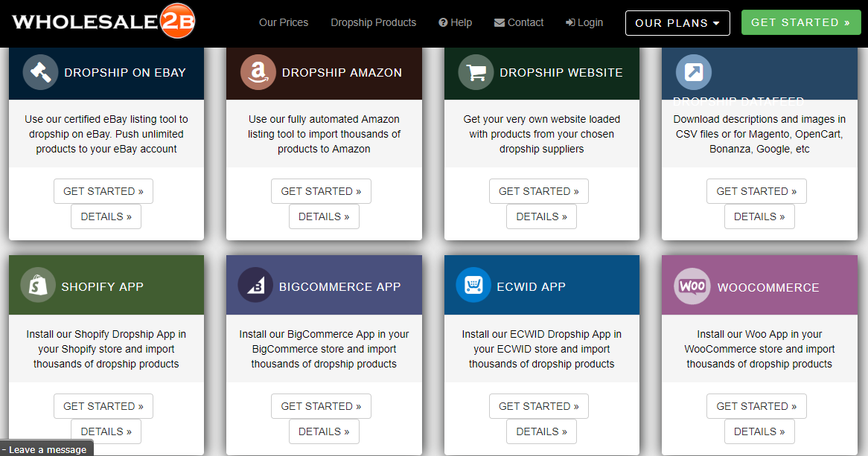Click the Shopify bag icon
Image resolution: width=868 pixels, height=456 pixels.
[x=38, y=286]
